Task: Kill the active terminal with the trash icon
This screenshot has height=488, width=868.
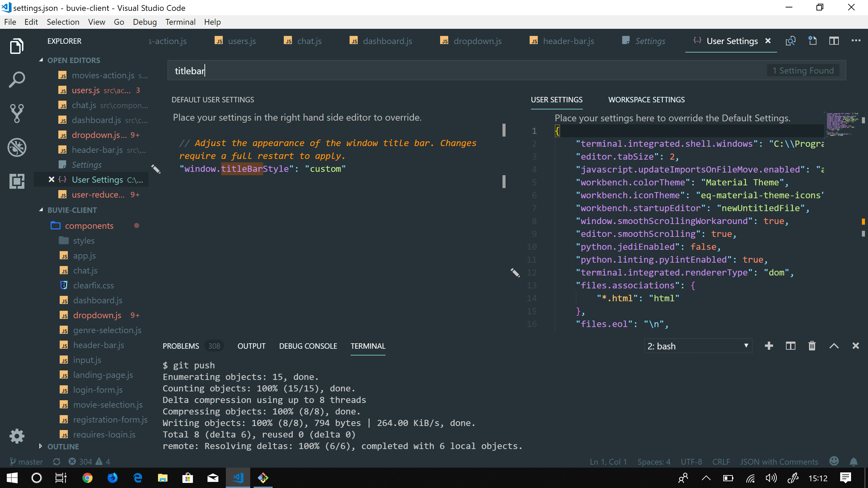Action: 812,346
